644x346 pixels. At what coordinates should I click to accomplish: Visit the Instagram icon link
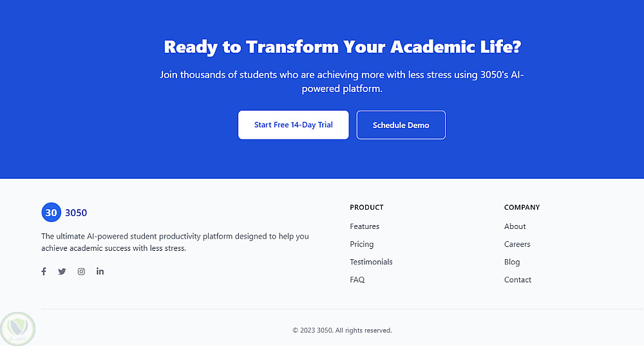pyautogui.click(x=81, y=271)
